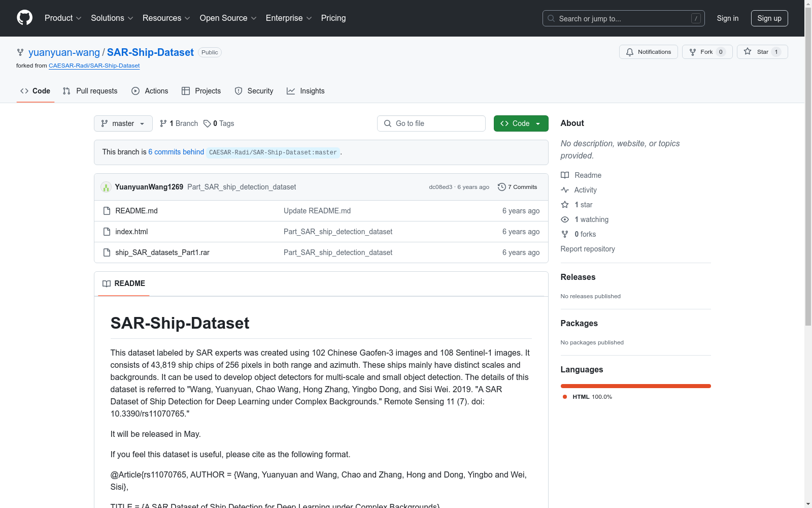Open the index.html file name
Image resolution: width=812 pixels, height=508 pixels.
131,232
